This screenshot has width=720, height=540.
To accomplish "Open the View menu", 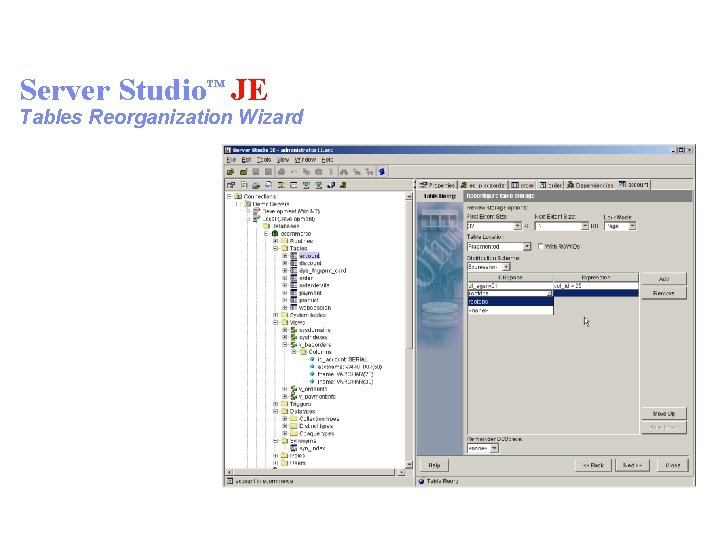I will (x=283, y=160).
